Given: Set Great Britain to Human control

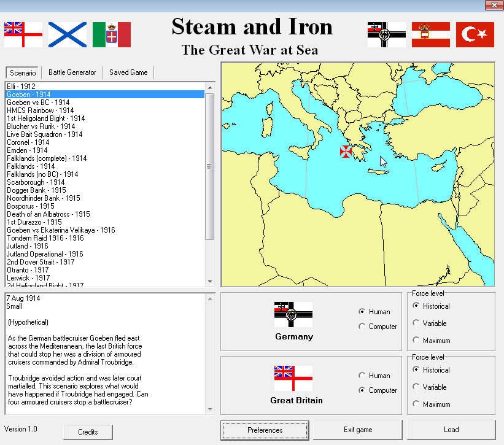Looking at the screenshot, I should tap(362, 376).
